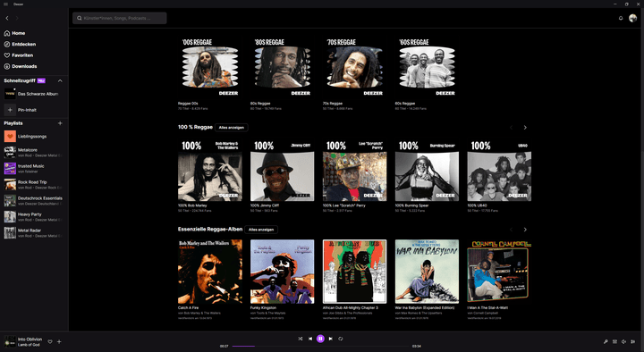Image resolution: width=644 pixels, height=352 pixels.
Task: Open the Rock Road Trip playlist
Action: point(33,184)
